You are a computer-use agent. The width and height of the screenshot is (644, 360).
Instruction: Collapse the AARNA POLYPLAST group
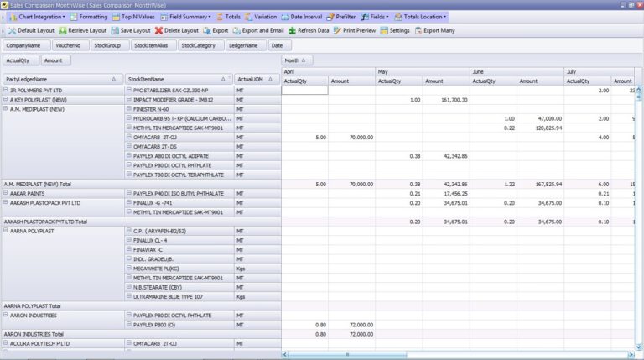(6, 228)
